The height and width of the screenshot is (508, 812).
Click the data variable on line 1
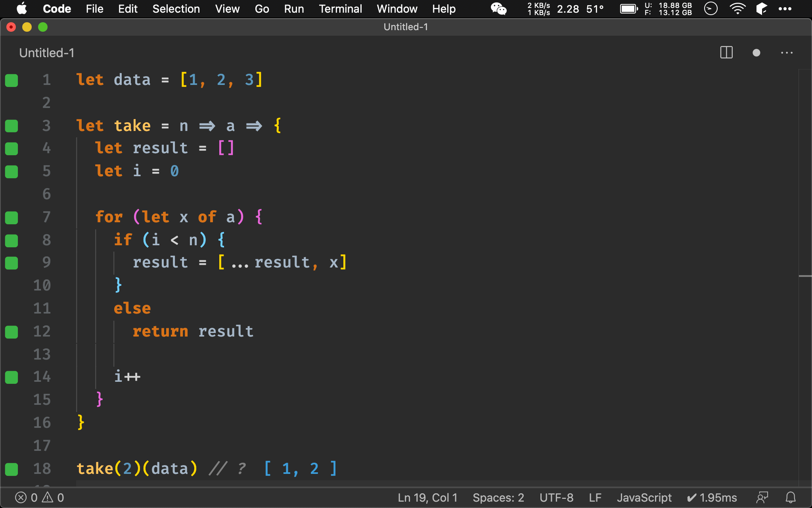(x=132, y=80)
